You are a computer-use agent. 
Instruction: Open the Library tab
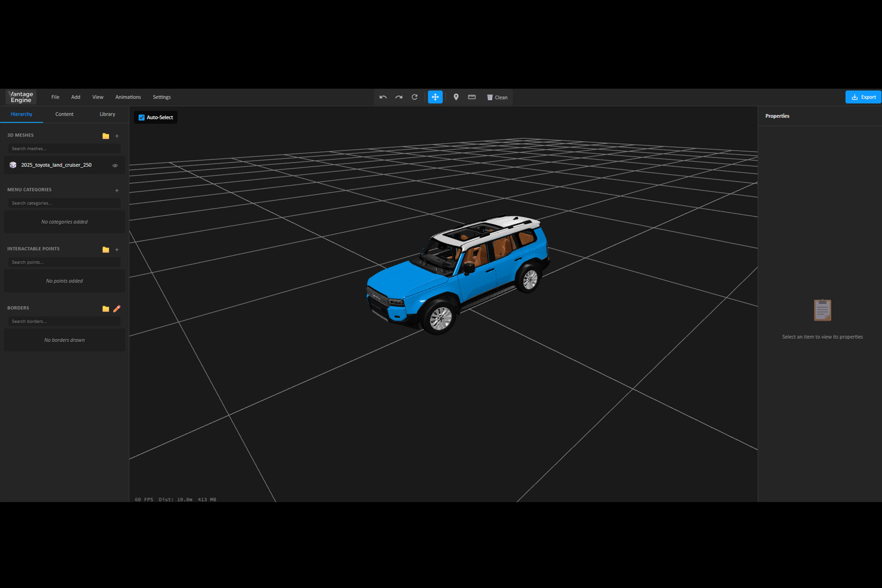[107, 114]
